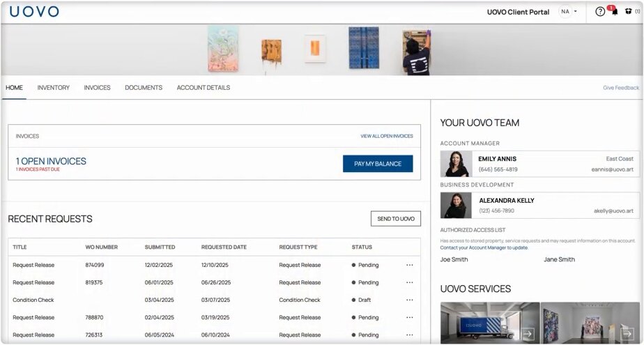This screenshot has height=345, width=644.
Task: Click the UOVO logo
Action: click(35, 11)
